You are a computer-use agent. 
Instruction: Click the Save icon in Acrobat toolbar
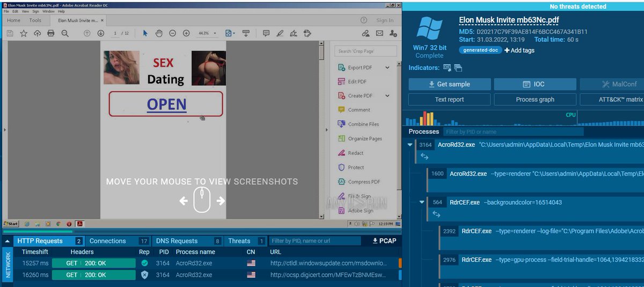coord(10,33)
